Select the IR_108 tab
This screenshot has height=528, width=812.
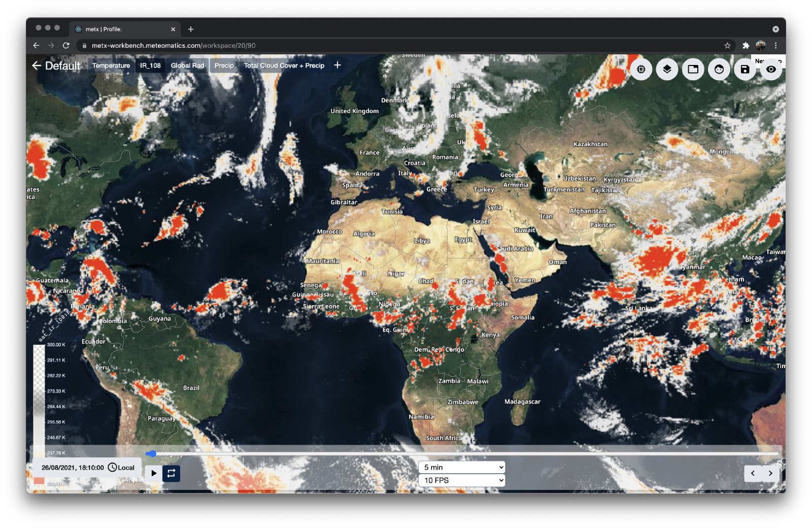point(150,65)
